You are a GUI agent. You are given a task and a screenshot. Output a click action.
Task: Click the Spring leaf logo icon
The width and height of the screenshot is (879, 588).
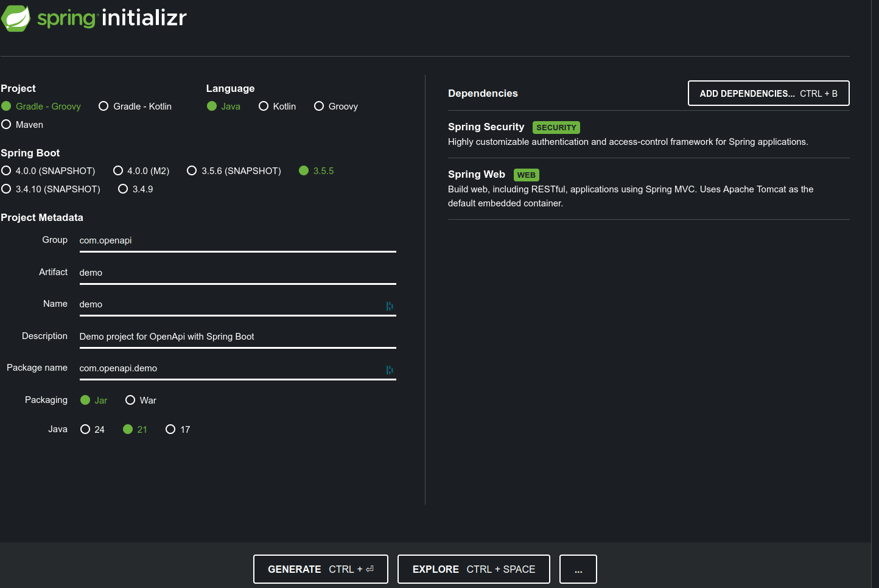pyautogui.click(x=16, y=18)
